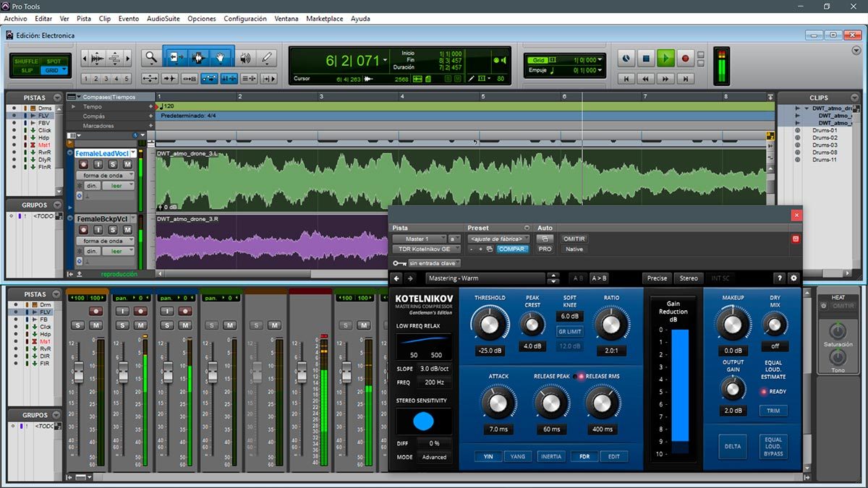Image resolution: width=868 pixels, height=488 pixels.
Task: Expand the Tempo ruler triangle
Action: coord(73,106)
